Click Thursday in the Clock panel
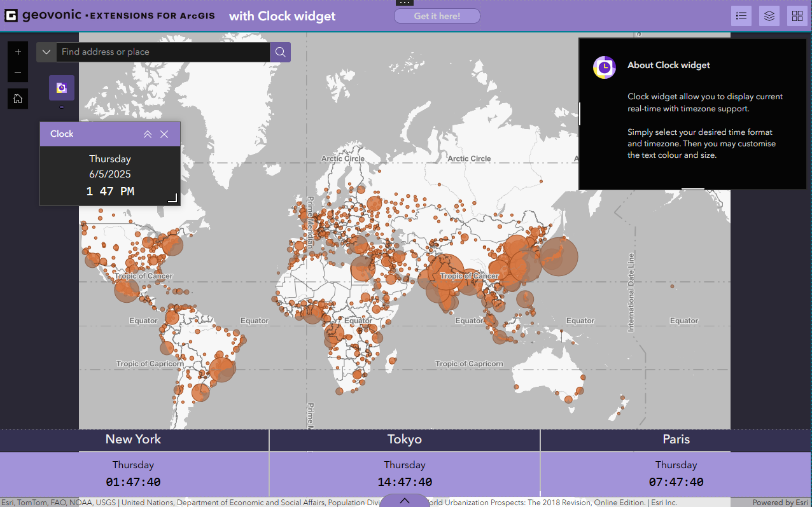The height and width of the screenshot is (507, 812). 110,159
